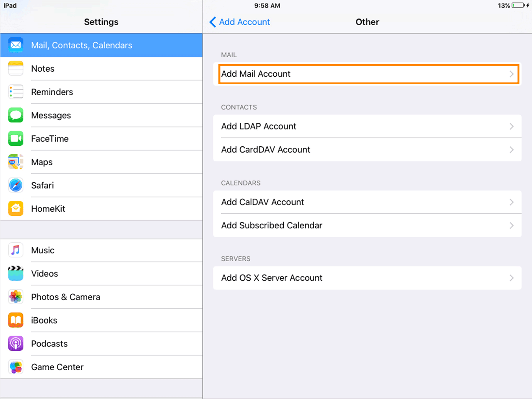532x399 pixels.
Task: Choose Add OS X Server Account label
Action: coord(272,278)
